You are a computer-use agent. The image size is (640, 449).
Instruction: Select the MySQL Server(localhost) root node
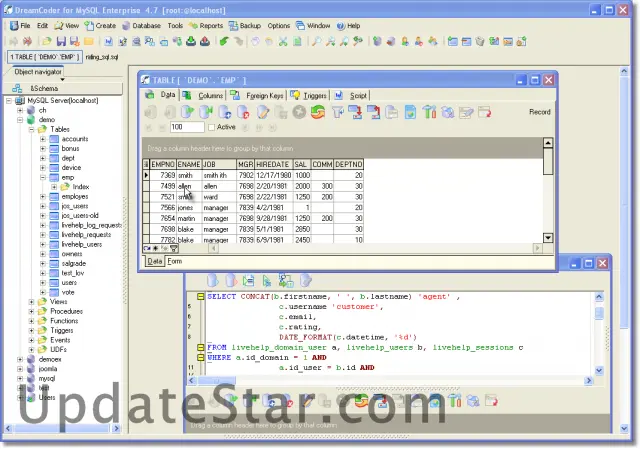pyautogui.click(x=62, y=100)
